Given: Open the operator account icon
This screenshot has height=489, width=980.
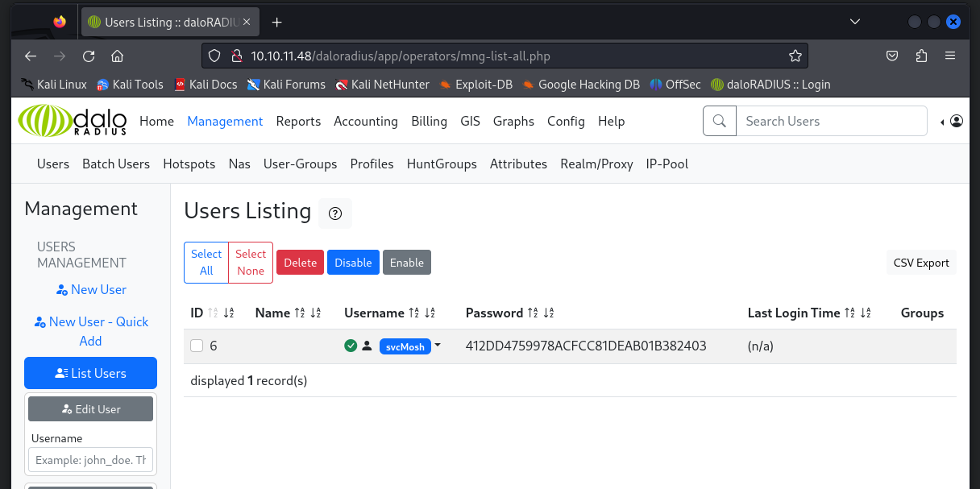Looking at the screenshot, I should pyautogui.click(x=956, y=121).
